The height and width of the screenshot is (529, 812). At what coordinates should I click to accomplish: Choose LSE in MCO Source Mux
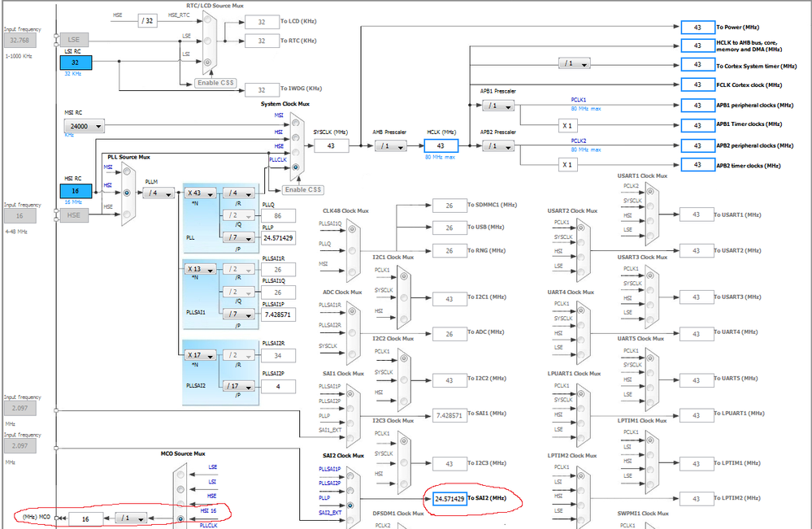coord(180,474)
